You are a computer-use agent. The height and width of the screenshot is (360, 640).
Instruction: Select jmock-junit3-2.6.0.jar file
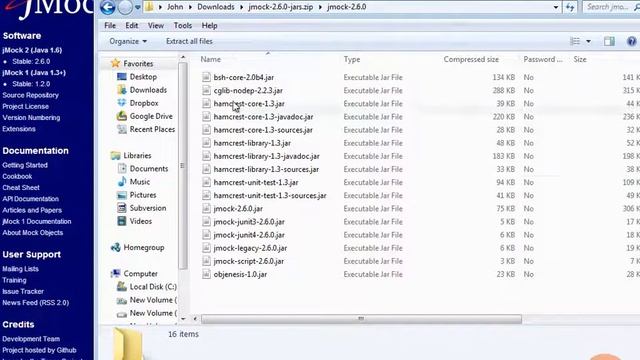point(249,222)
